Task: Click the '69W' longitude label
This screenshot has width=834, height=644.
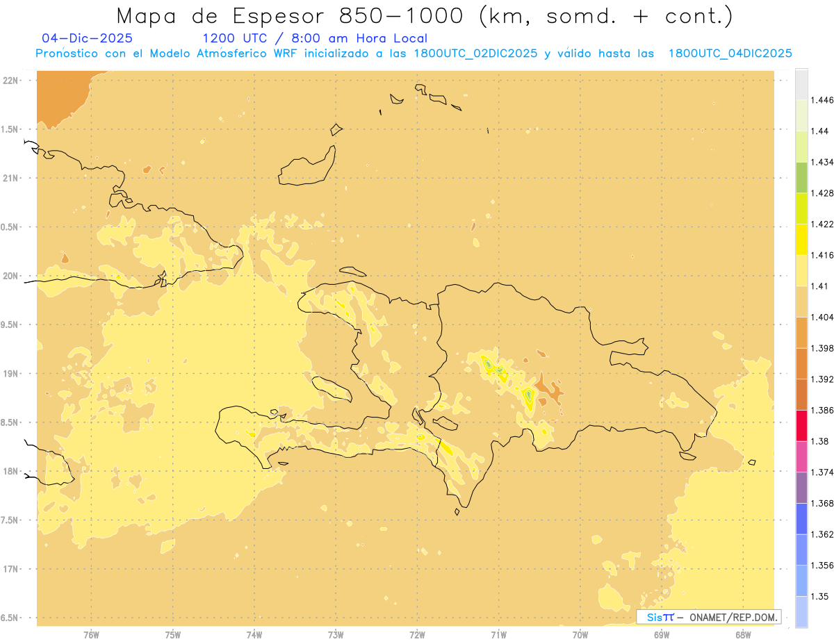Action: tap(662, 635)
